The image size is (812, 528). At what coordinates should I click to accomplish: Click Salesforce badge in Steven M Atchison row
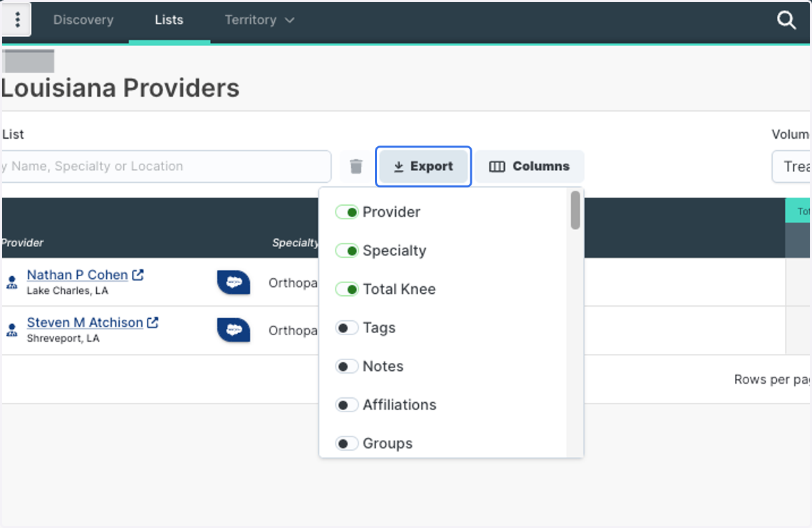[x=233, y=330]
